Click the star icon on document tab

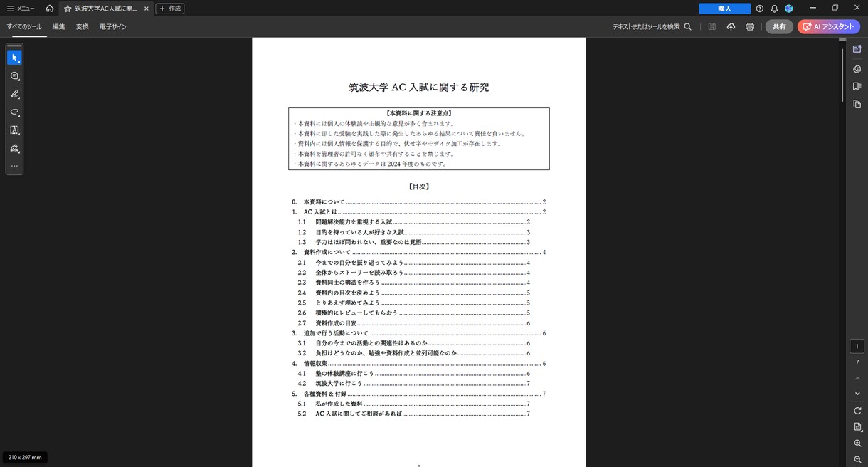[x=68, y=9]
